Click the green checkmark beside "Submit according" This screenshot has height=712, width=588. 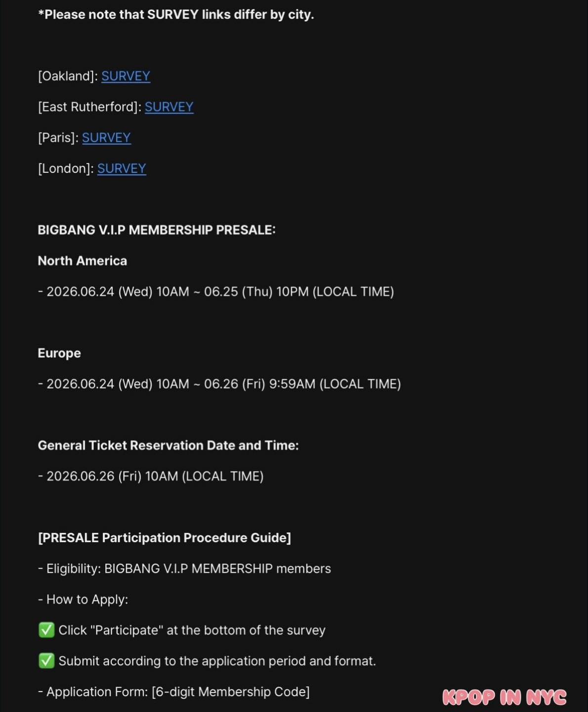tap(46, 661)
